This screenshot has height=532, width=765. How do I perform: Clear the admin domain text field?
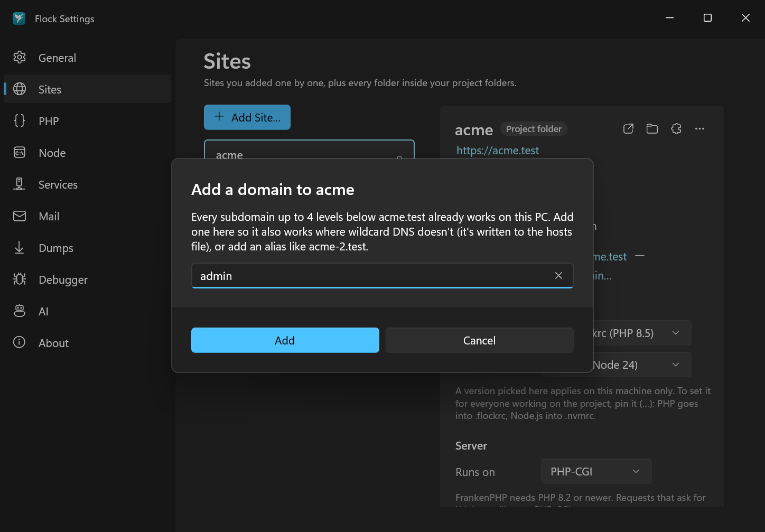click(558, 276)
